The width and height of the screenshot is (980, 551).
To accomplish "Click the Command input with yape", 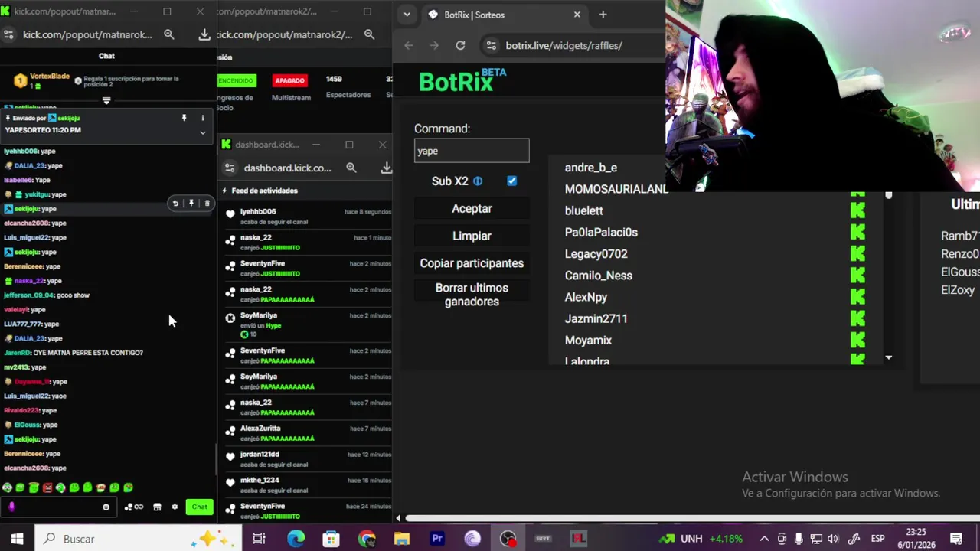I will point(472,151).
